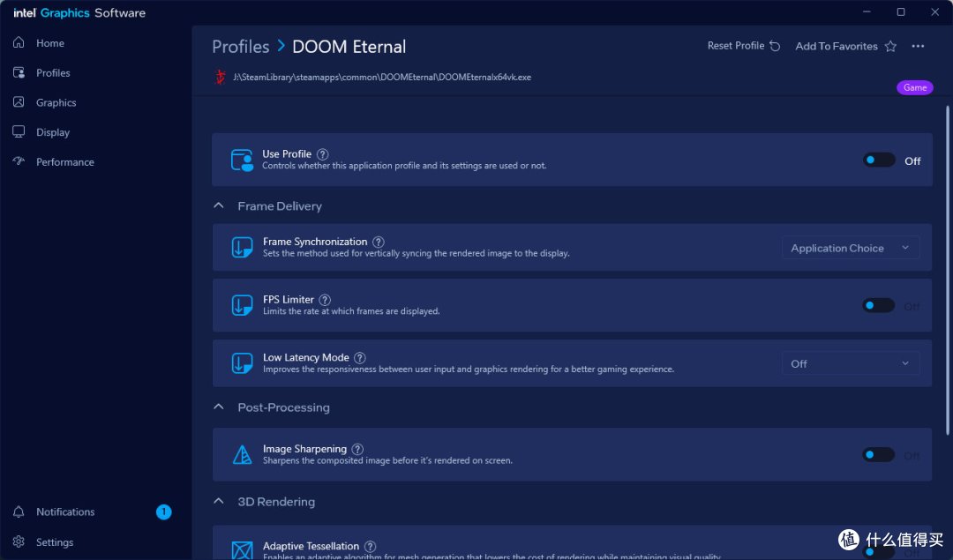Click the Graphics sidebar icon
953x560 pixels.
tap(19, 102)
